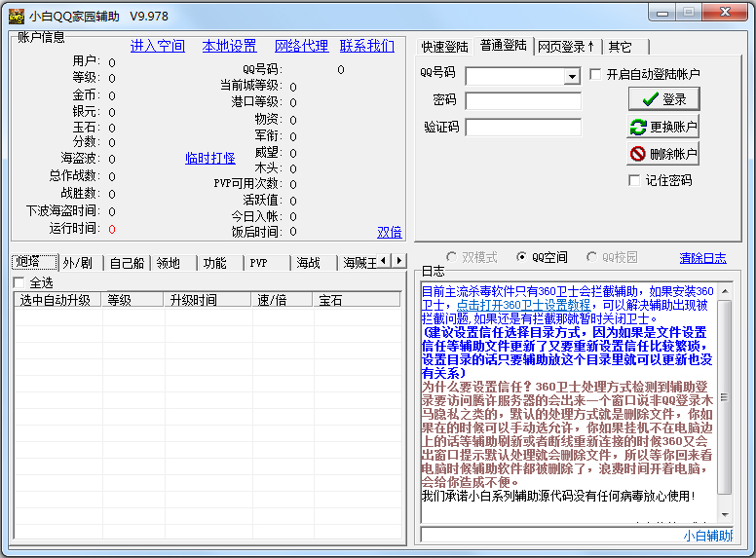Enable the 开启自动登陆帐户 auto-login checkbox
The height and width of the screenshot is (558, 756).
[596, 75]
